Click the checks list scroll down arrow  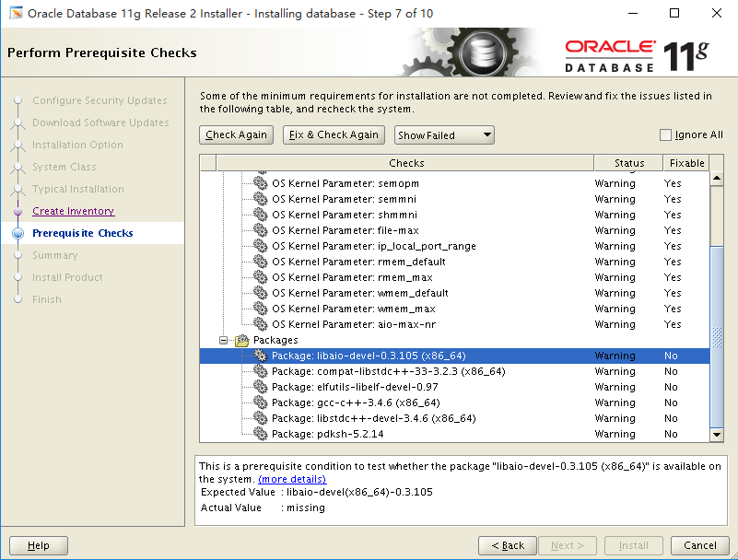[x=717, y=435]
